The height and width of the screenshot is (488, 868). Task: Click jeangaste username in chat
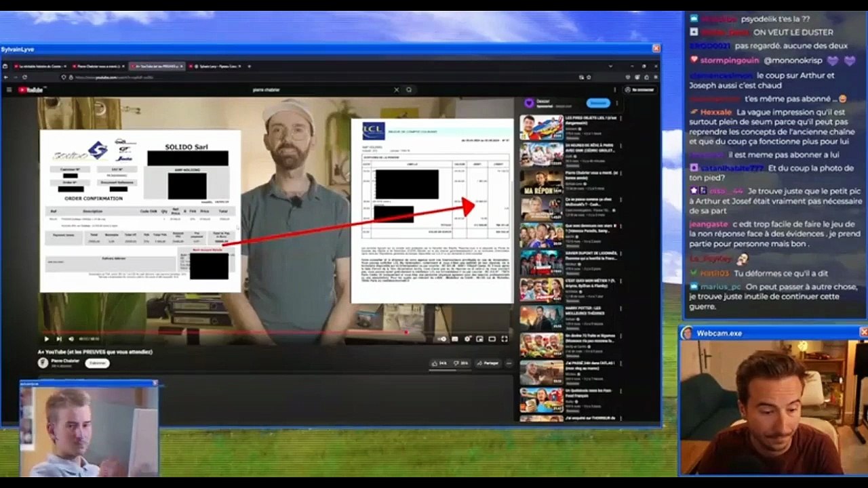(x=709, y=224)
